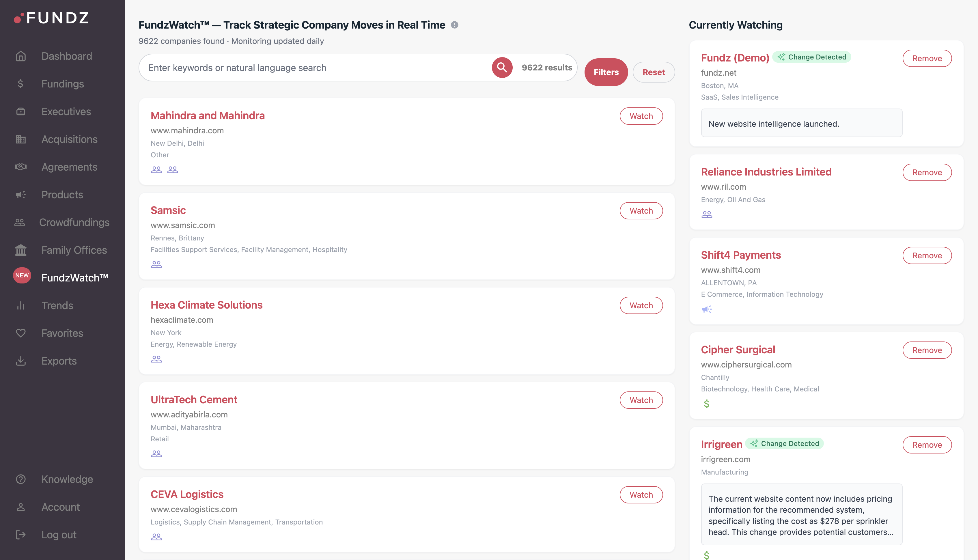The width and height of the screenshot is (978, 560).
Task: Click green dollar icon on Cipher Surgical card
Action: (706, 404)
